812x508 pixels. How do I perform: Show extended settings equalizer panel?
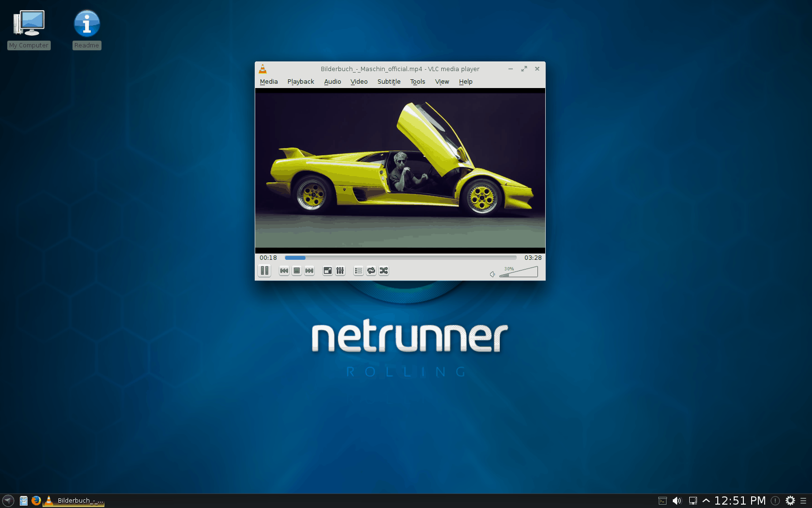340,271
